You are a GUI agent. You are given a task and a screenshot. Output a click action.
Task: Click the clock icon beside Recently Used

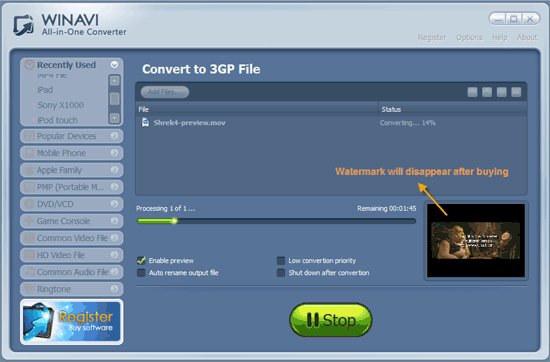(x=29, y=65)
